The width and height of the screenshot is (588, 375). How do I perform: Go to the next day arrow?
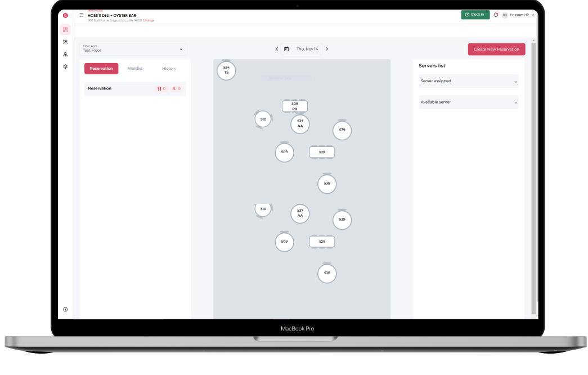click(x=327, y=49)
